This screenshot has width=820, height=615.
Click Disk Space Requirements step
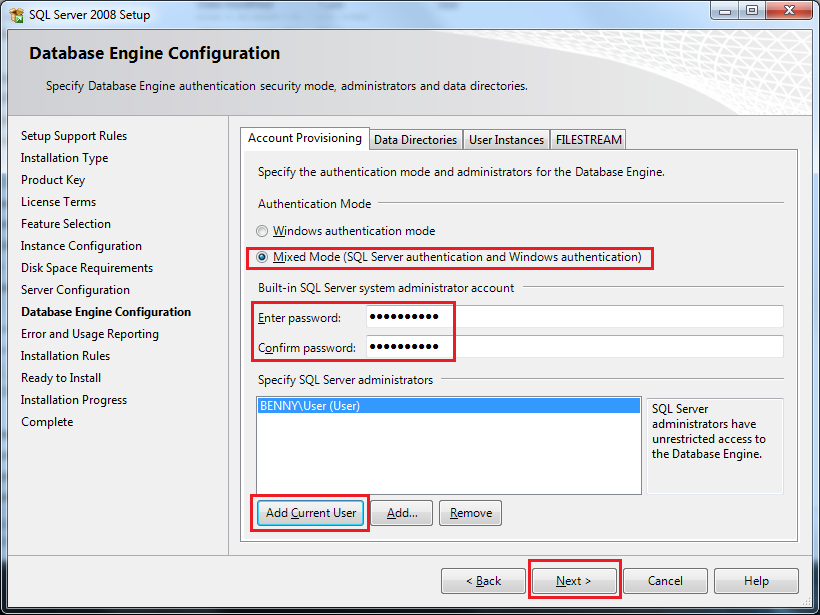[x=87, y=268]
